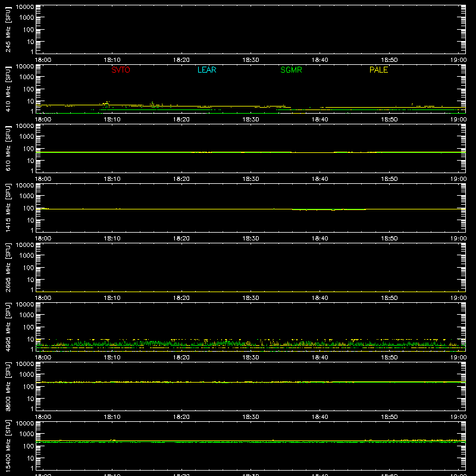The width and height of the screenshot is (476, 476).
Task: Click 10 tick label of 15400 MHz panel
Action: coord(31,458)
